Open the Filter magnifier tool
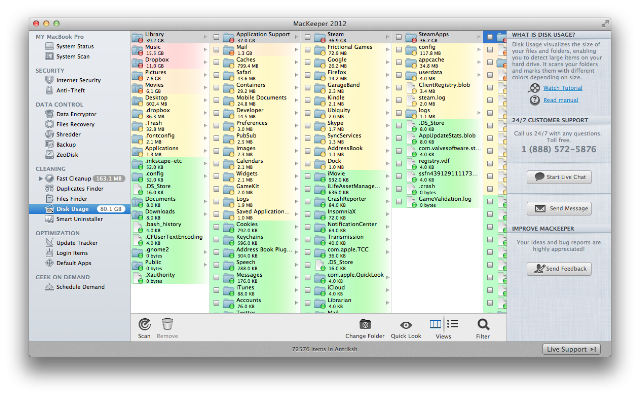Viewport: 640px width, 397px height. pyautogui.click(x=483, y=324)
